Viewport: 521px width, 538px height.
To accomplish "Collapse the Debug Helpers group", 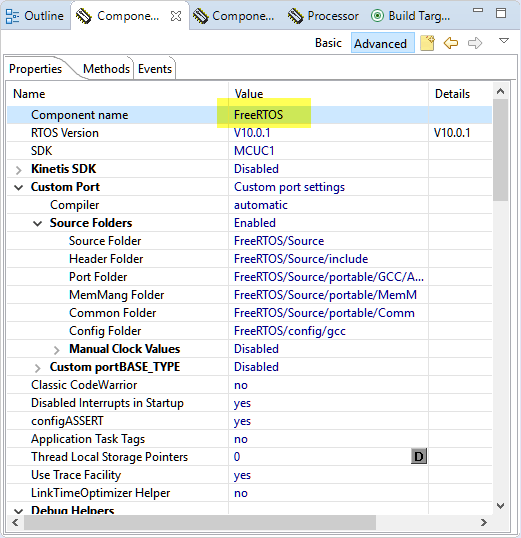I will [19, 511].
